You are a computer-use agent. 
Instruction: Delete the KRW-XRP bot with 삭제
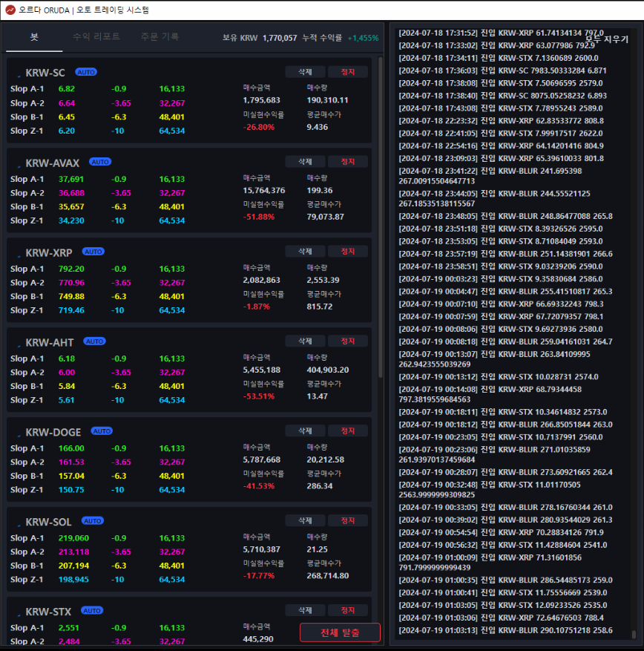[x=305, y=251]
